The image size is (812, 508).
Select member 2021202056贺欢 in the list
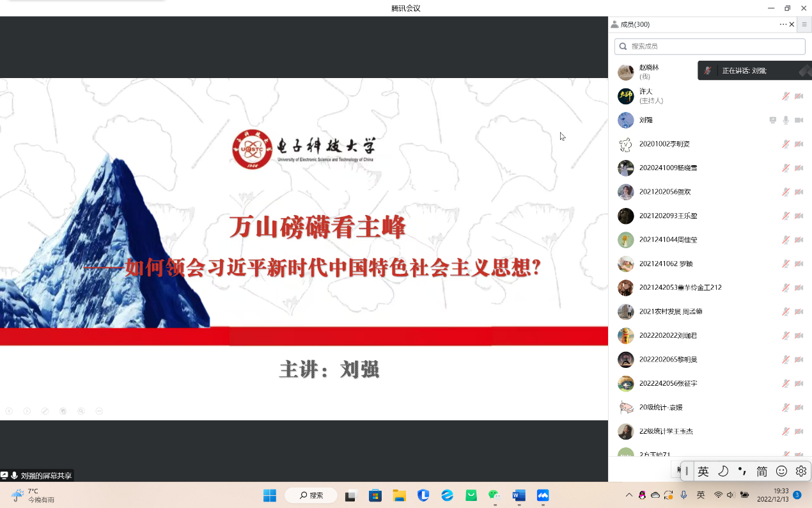pos(665,192)
